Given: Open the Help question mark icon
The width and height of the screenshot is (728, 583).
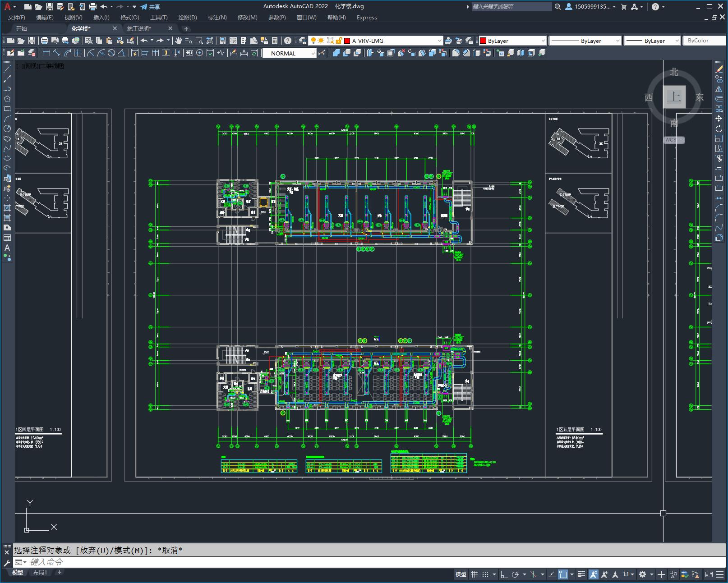Looking at the screenshot, I should (288, 41).
